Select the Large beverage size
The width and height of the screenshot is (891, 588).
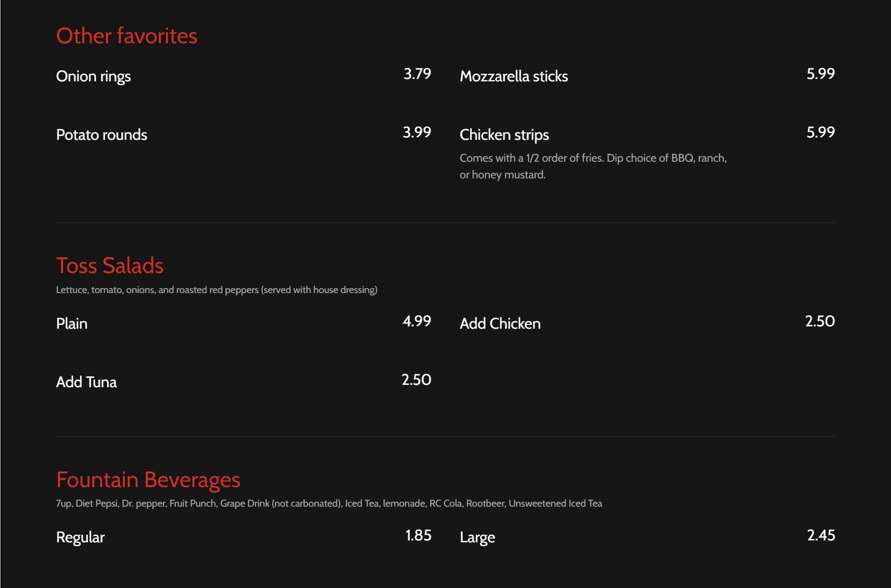[477, 538]
